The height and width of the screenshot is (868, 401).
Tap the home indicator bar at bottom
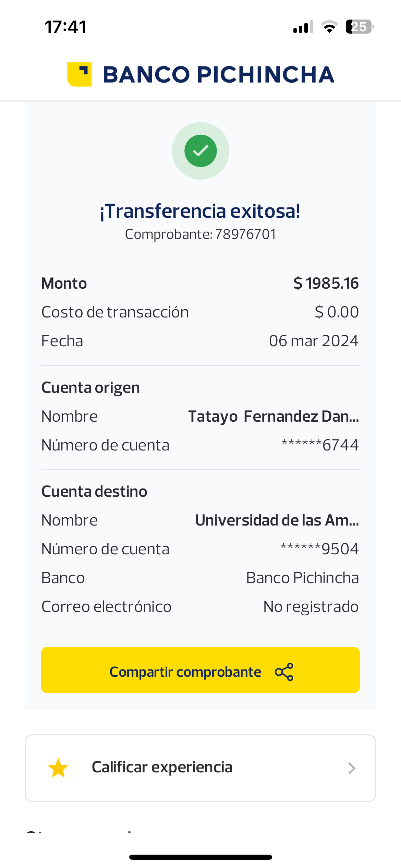tap(200, 857)
